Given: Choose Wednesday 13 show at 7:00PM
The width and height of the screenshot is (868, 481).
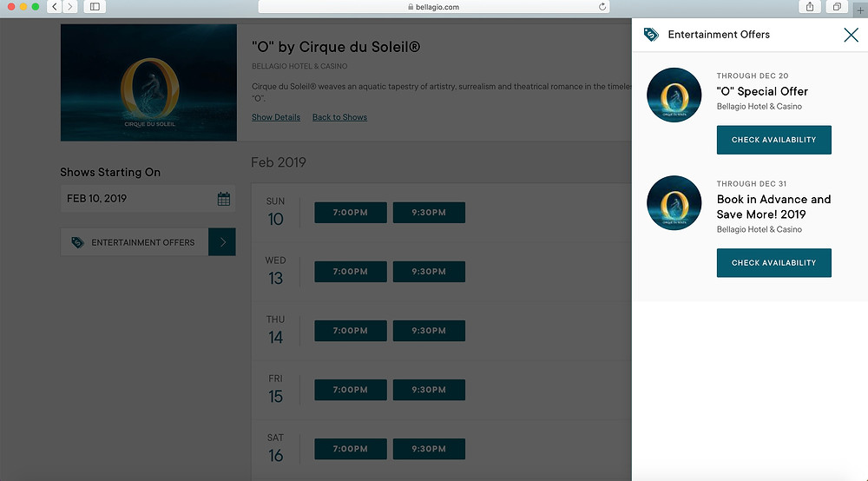Looking at the screenshot, I should pos(351,272).
